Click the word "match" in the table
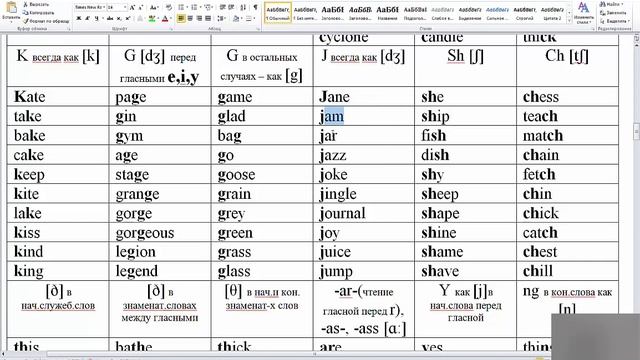Image resolution: width=640 pixels, height=360 pixels. (x=543, y=136)
